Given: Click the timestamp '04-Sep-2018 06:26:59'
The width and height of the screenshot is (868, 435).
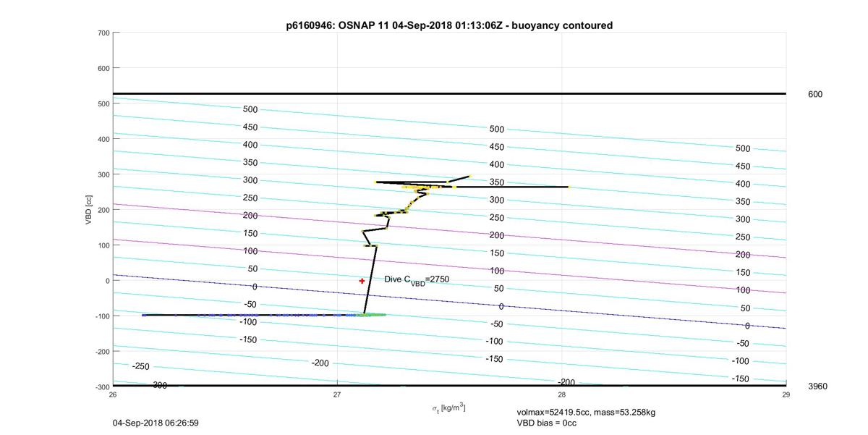Looking at the screenshot, I should click(x=156, y=423).
